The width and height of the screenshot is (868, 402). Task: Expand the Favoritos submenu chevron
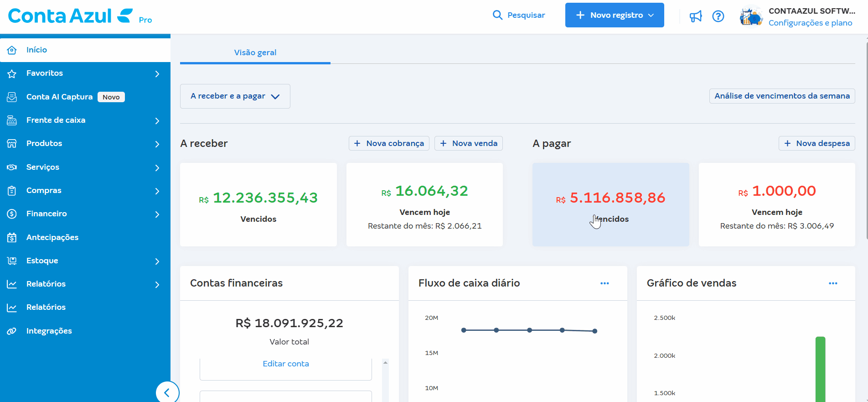(157, 73)
